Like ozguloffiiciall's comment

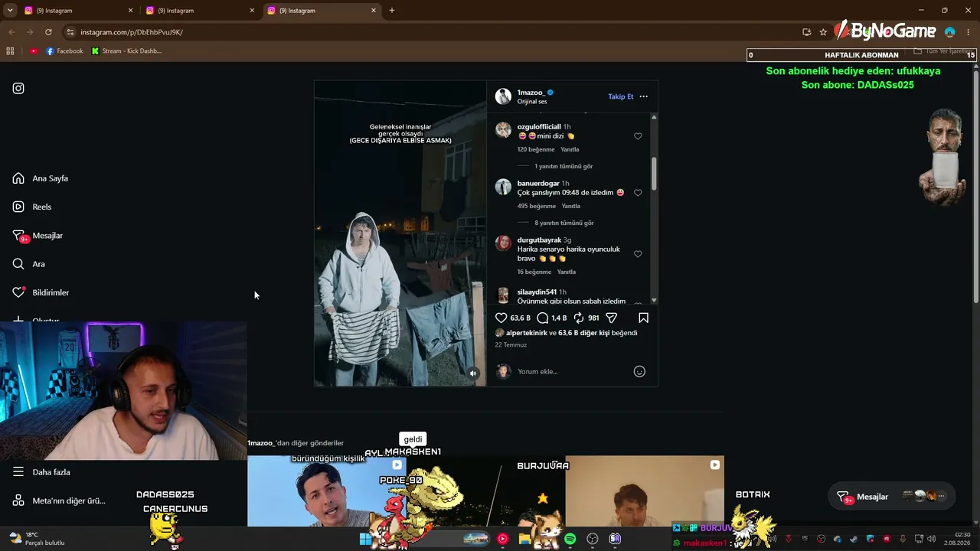click(x=638, y=136)
